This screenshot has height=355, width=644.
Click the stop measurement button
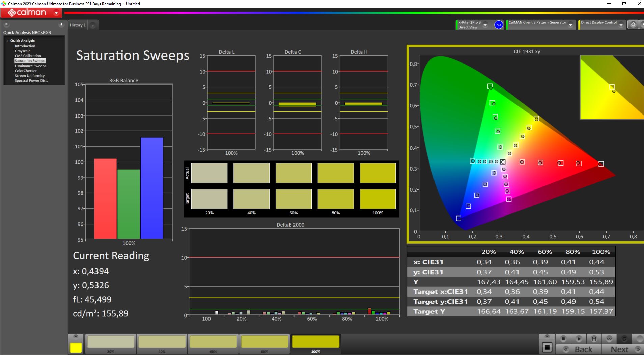[563, 338]
